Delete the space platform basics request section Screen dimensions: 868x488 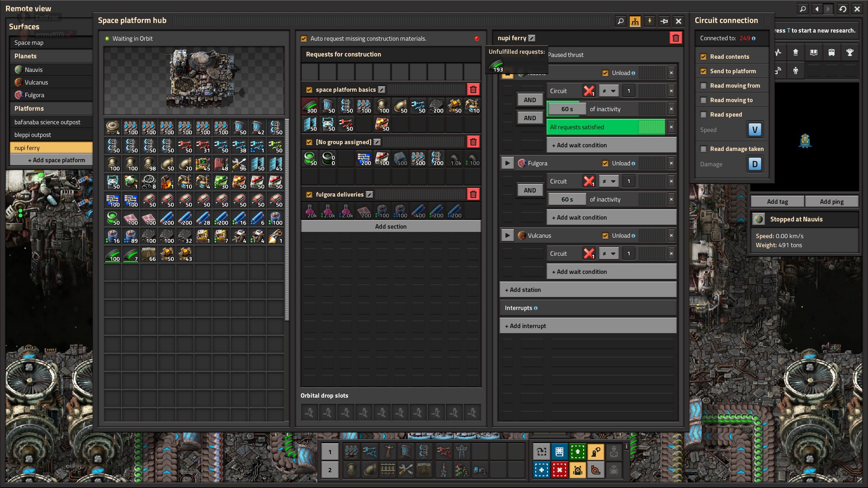tap(473, 89)
